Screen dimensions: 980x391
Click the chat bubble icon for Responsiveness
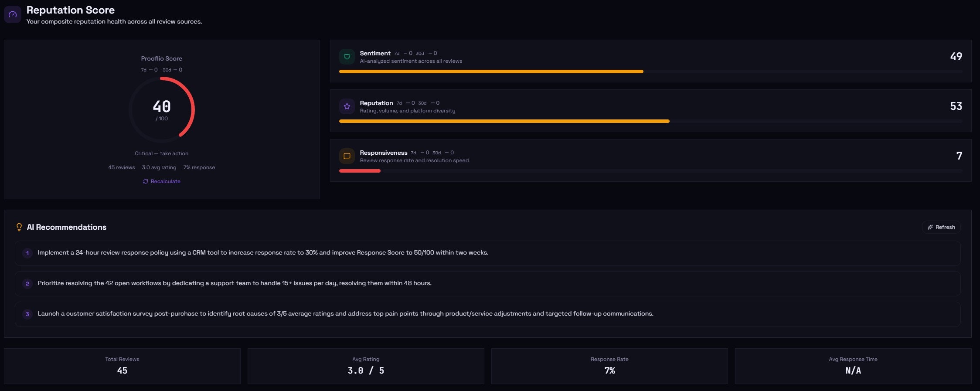pos(347,156)
